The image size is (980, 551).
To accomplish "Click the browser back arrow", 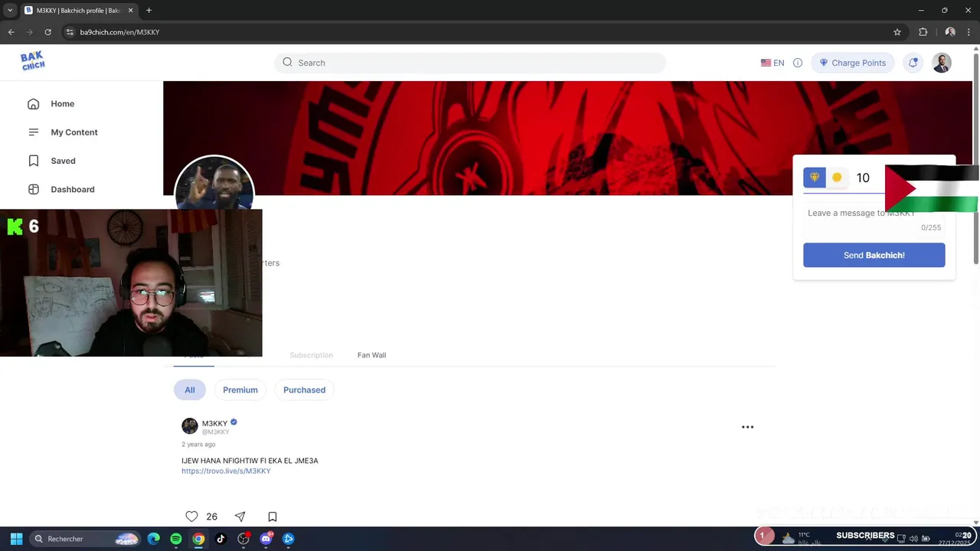I will click(x=11, y=32).
